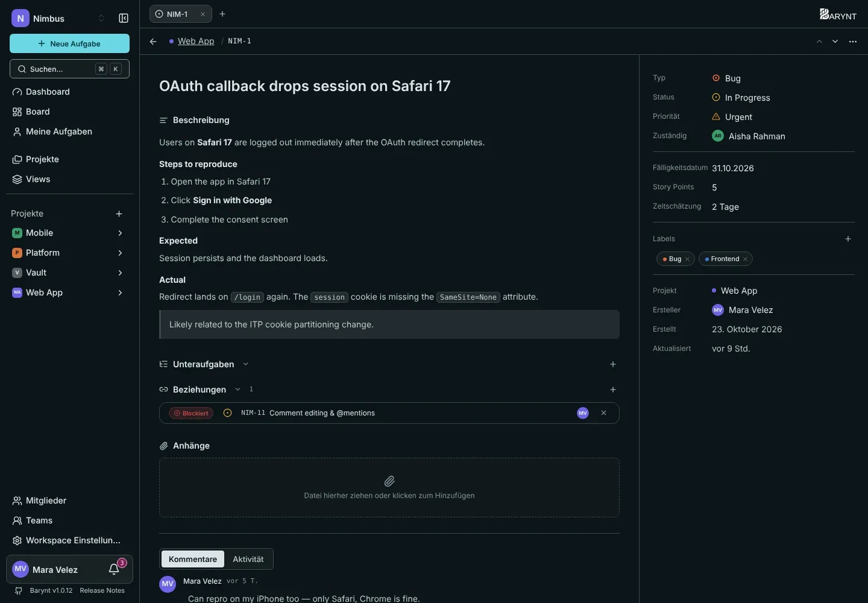
Task: Click the Blockiert relation badge
Action: coord(191,413)
